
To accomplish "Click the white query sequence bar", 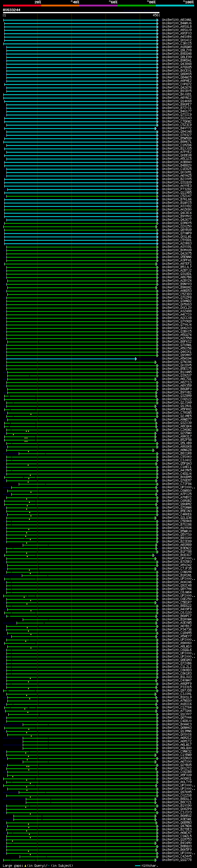I will [81, 13].
